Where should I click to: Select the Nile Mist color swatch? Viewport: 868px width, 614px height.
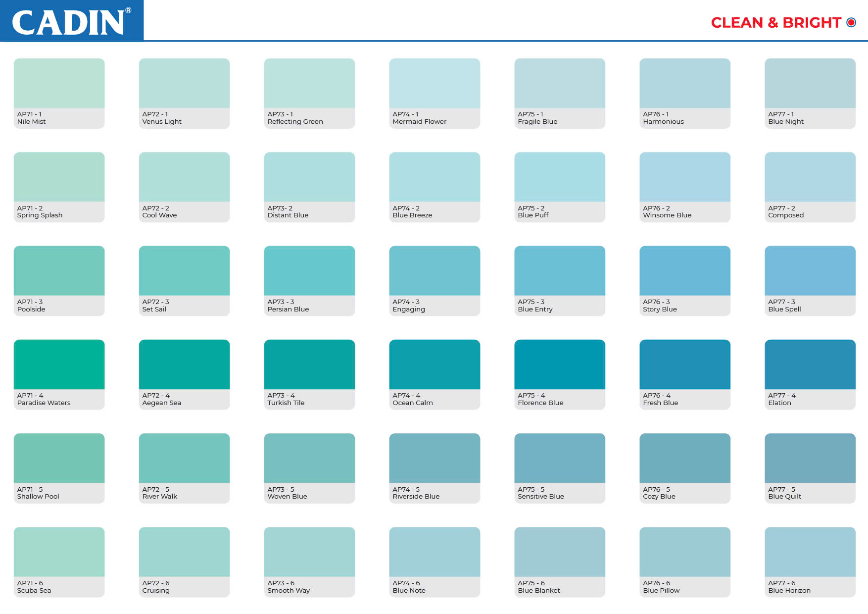point(59,83)
